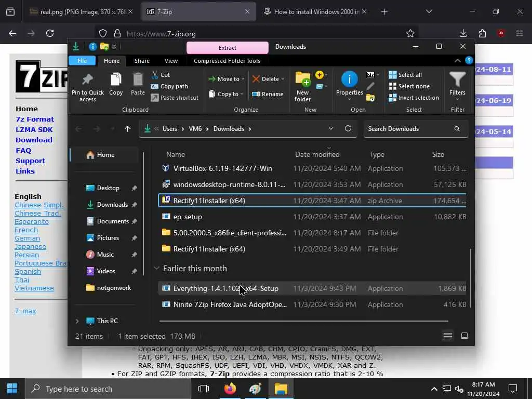The height and width of the screenshot is (399, 532).
Task: Switch to real.png Firefox tab
Action: (x=79, y=11)
